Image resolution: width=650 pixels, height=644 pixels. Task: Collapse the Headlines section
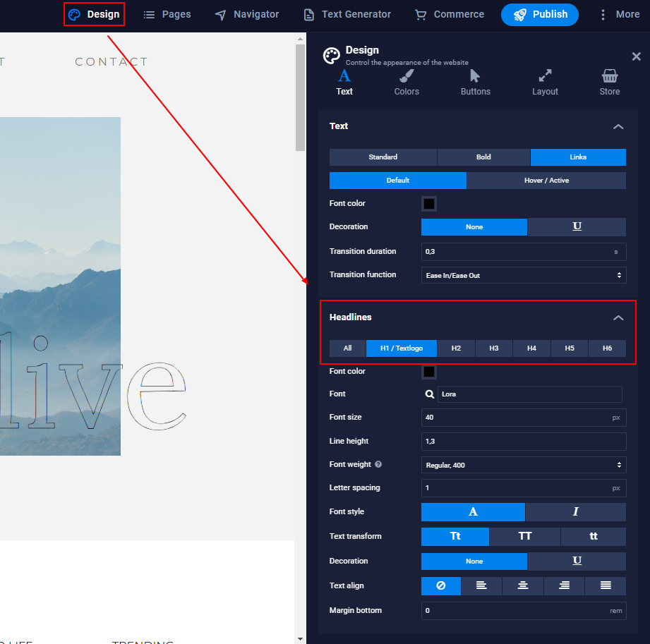618,318
